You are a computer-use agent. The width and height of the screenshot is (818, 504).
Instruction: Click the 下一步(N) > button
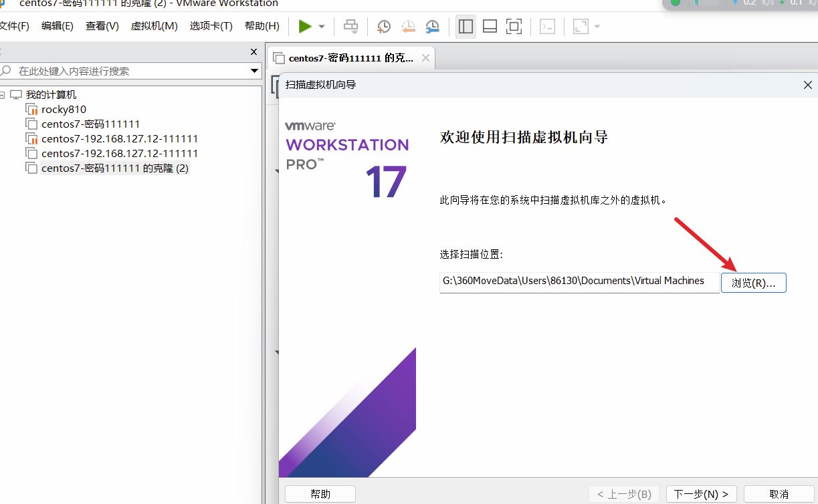click(702, 495)
